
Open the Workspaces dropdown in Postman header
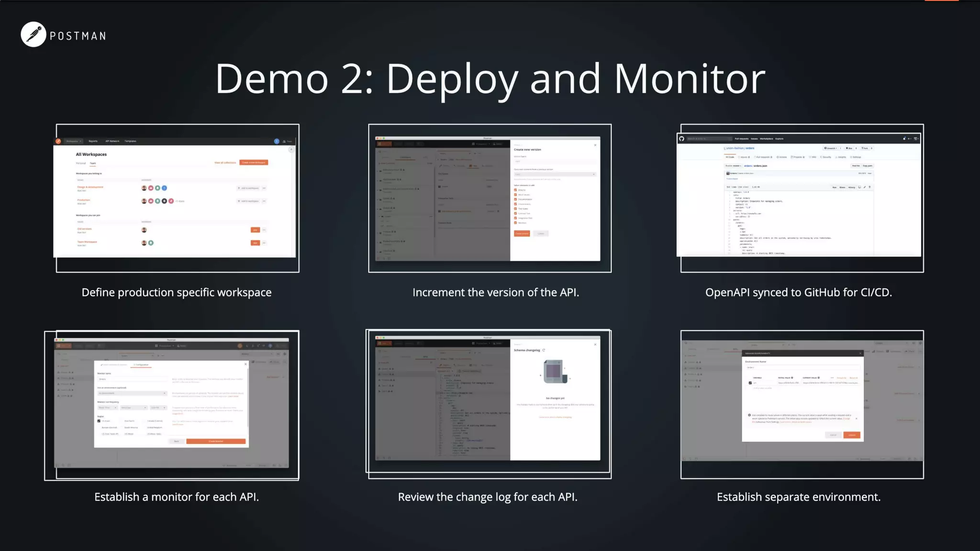(74, 141)
